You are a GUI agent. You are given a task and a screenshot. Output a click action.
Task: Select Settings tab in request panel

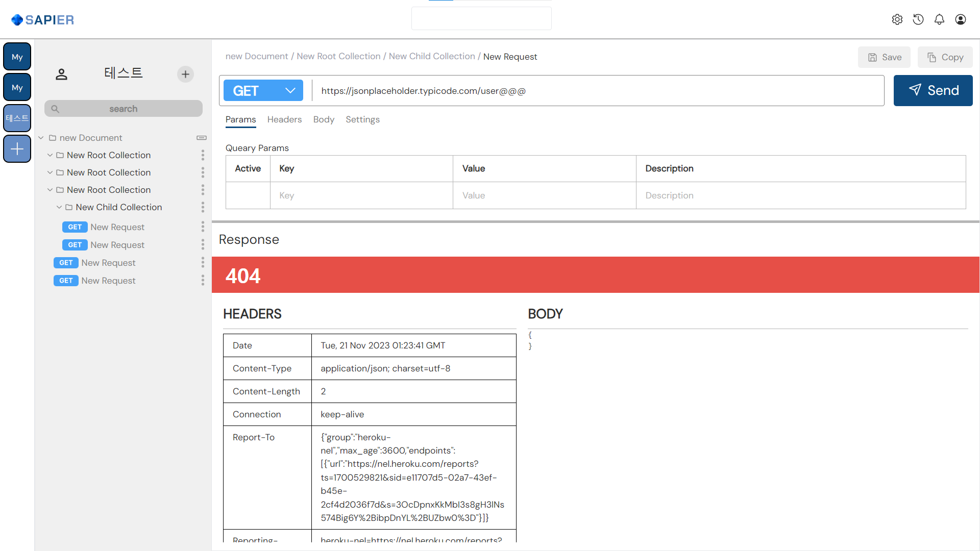[362, 120]
